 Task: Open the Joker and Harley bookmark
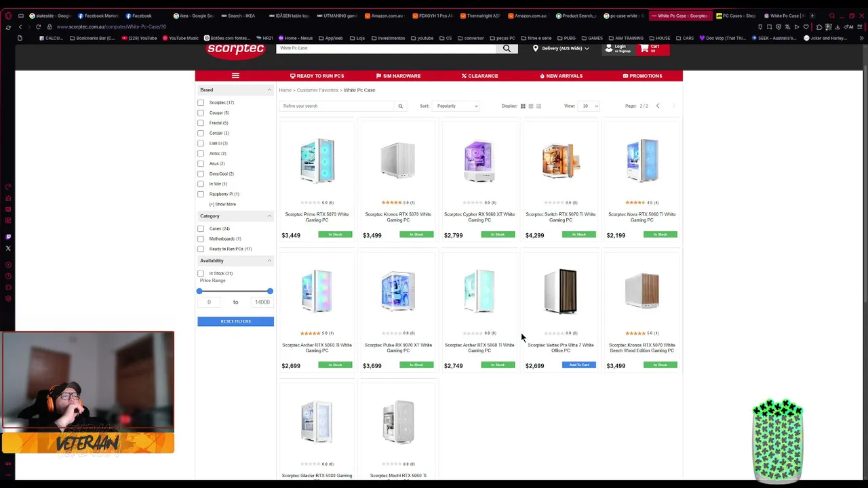tap(825, 38)
